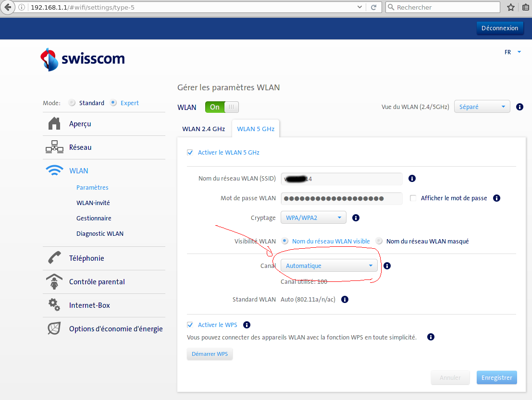The image size is (532, 400).
Task: Open WLAN-invité in the sidebar
Action: click(93, 203)
